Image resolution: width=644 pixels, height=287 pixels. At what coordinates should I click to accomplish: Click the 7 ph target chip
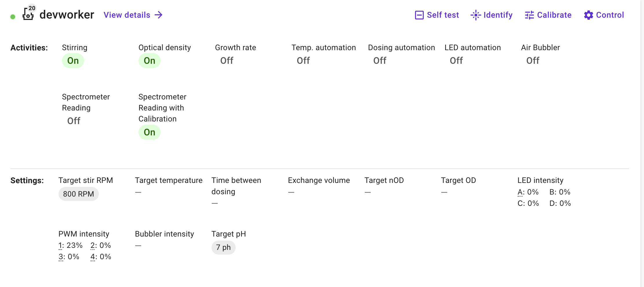(x=223, y=248)
